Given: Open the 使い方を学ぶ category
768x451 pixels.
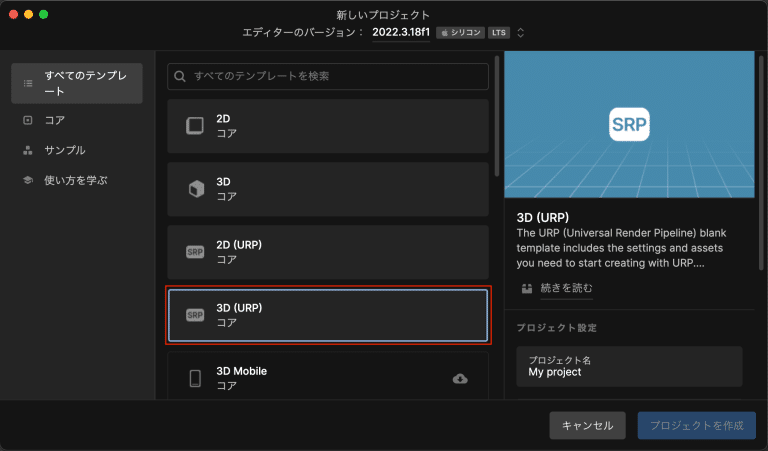Looking at the screenshot, I should [77, 180].
